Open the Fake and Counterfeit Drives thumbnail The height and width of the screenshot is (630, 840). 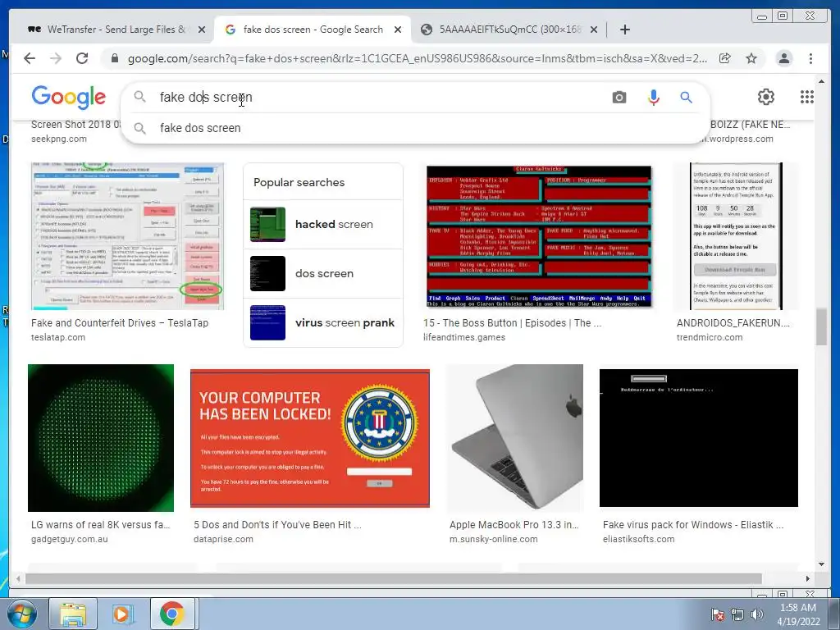(127, 236)
